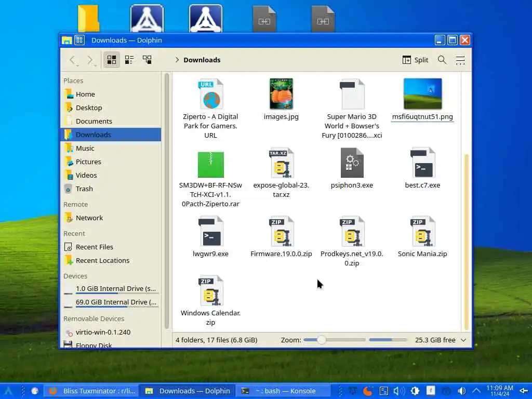The image size is (532, 399).
Task: Click the Downloads breadcrumb in location bar
Action: pos(202,60)
